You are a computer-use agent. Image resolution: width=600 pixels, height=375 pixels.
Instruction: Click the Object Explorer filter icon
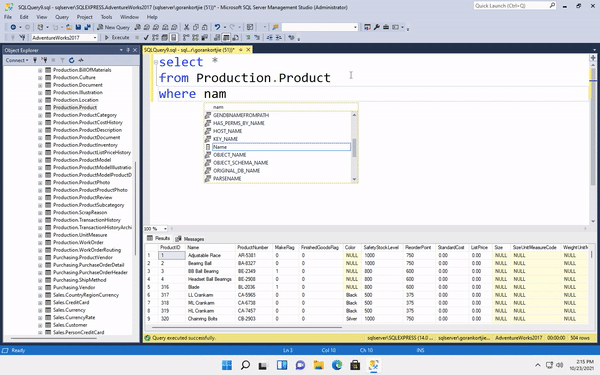(x=62, y=60)
